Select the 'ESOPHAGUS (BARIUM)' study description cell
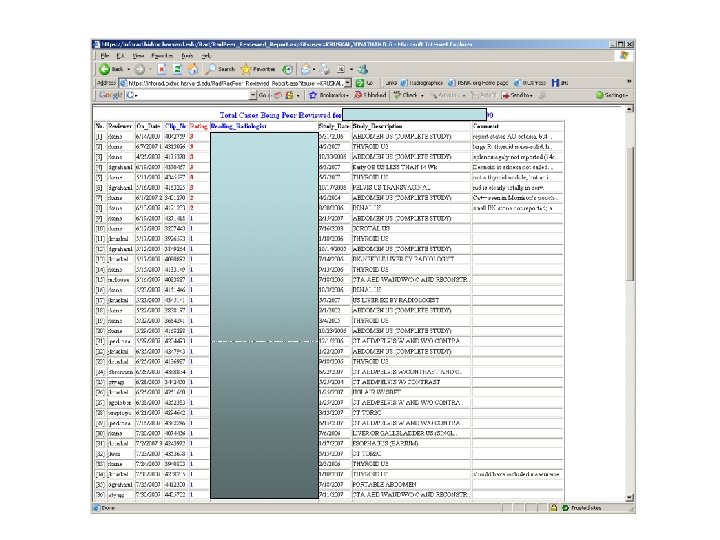This screenshot has width=720, height=540. [411, 444]
